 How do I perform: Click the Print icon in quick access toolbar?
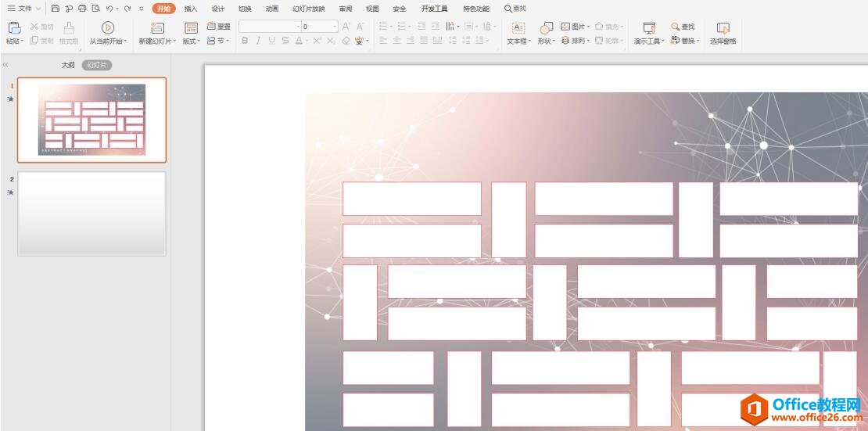[82, 9]
